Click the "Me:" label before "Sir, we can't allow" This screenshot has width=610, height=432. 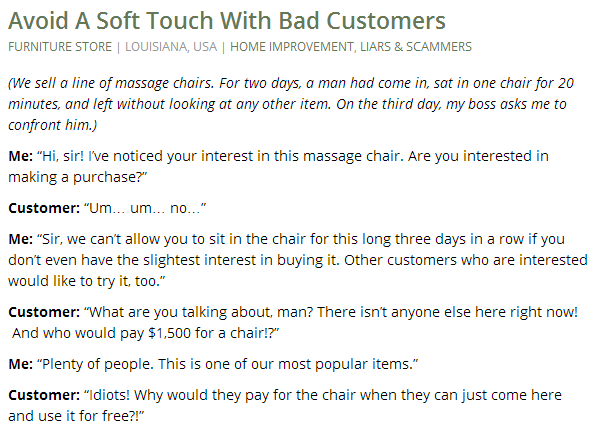click(20, 241)
